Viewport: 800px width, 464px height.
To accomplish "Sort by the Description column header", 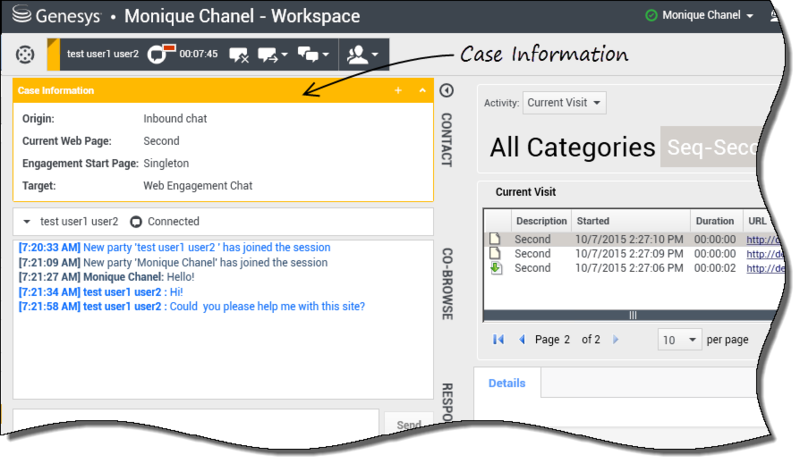I will [541, 221].
